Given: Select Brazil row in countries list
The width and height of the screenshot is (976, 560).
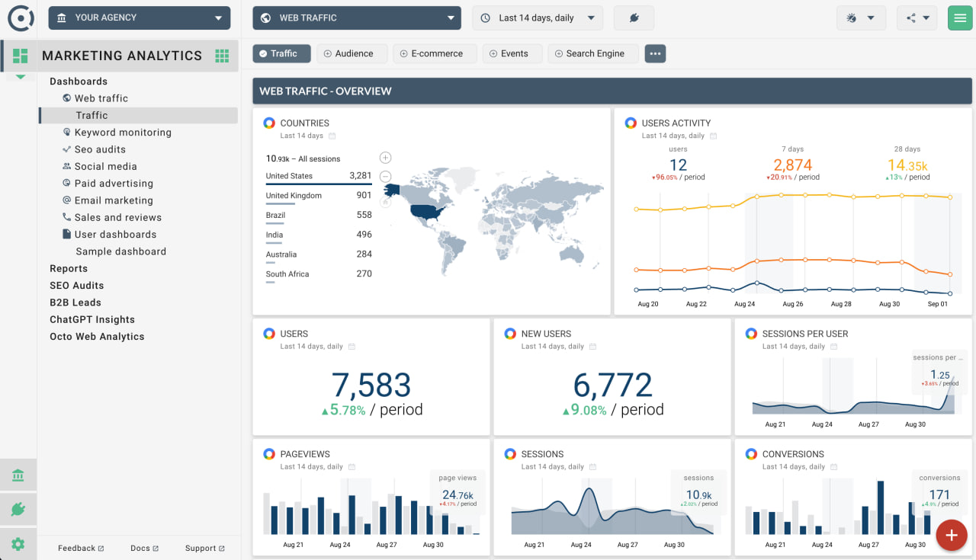Looking at the screenshot, I should tap(319, 216).
